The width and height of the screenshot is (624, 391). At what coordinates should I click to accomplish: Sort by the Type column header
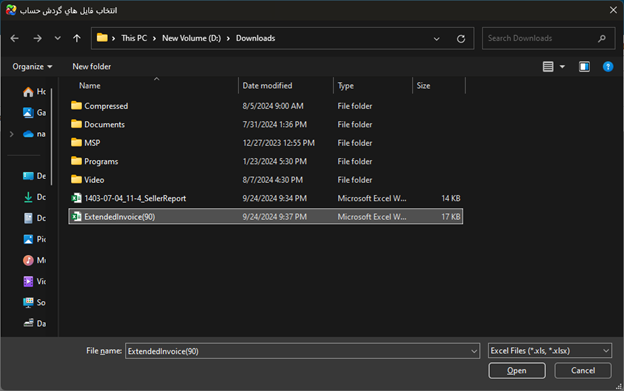coord(345,86)
